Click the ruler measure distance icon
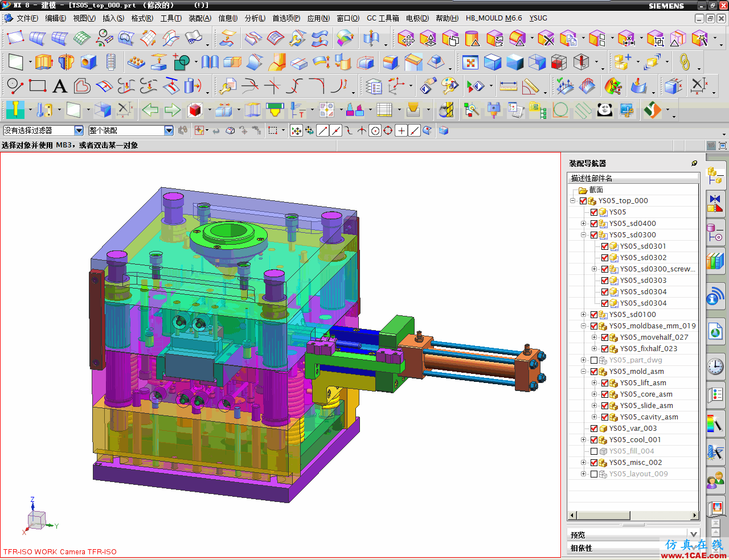 point(508,87)
